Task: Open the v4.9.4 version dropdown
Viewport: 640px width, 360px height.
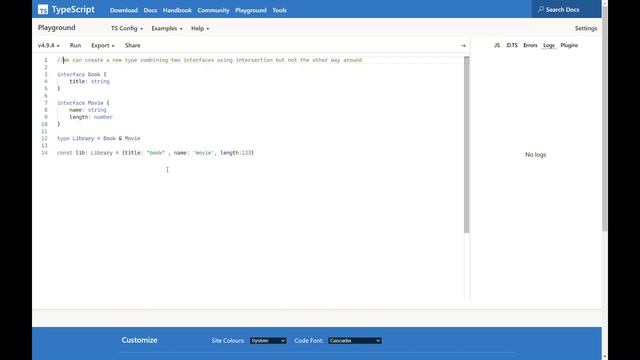Action: (49, 45)
